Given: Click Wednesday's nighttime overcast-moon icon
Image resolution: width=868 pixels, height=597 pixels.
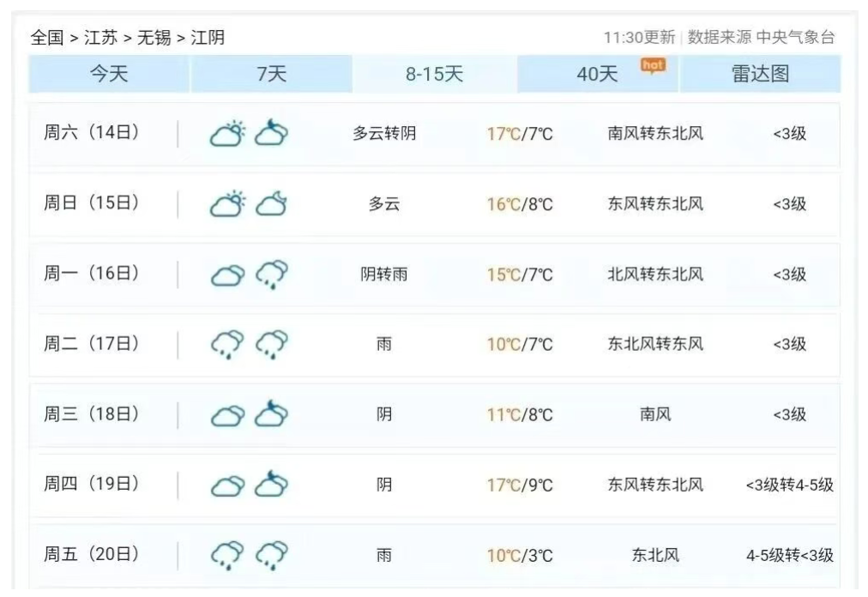Looking at the screenshot, I should (271, 415).
